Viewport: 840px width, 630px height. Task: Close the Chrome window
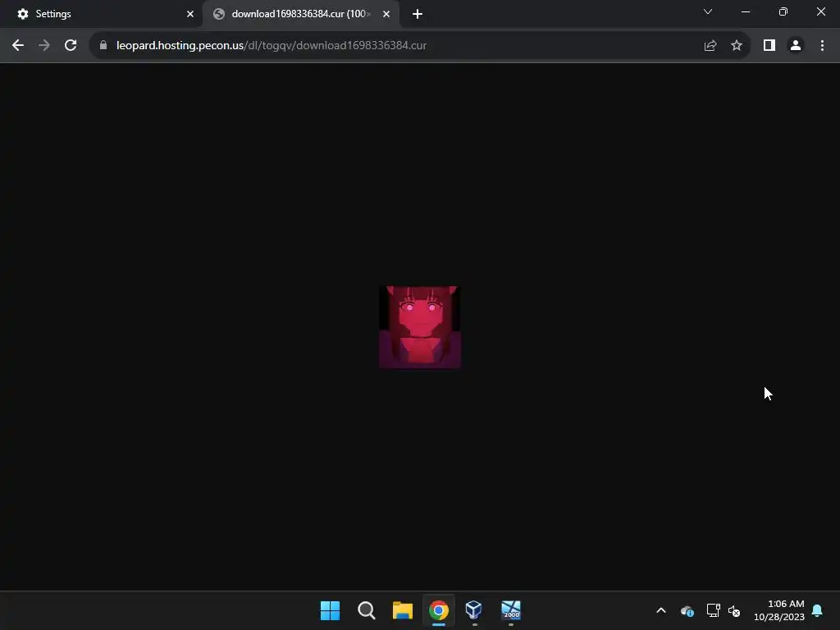coord(820,11)
